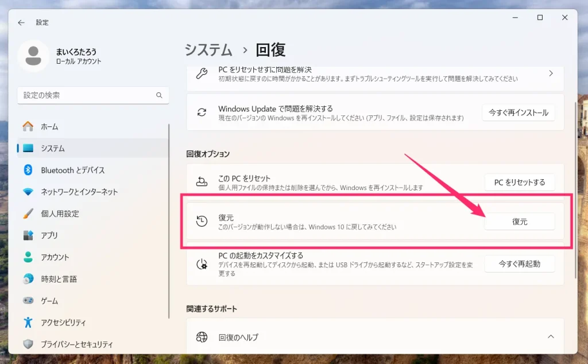The width and height of the screenshot is (588, 364).
Task: Collapse the 回復のヘルプ section chevron
Action: (x=551, y=336)
